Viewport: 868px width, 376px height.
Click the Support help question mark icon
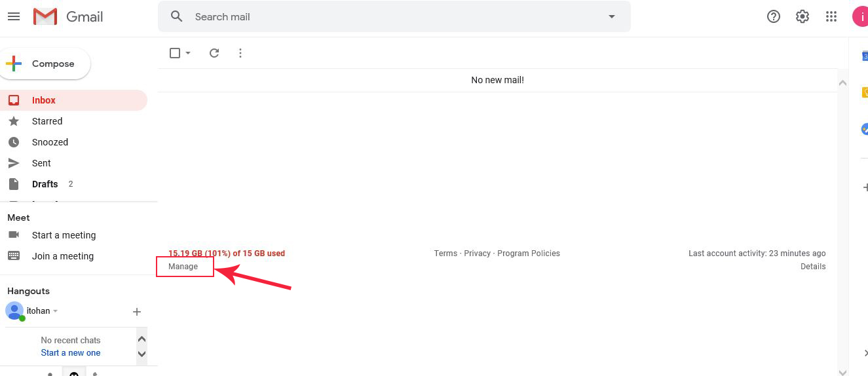pos(774,16)
